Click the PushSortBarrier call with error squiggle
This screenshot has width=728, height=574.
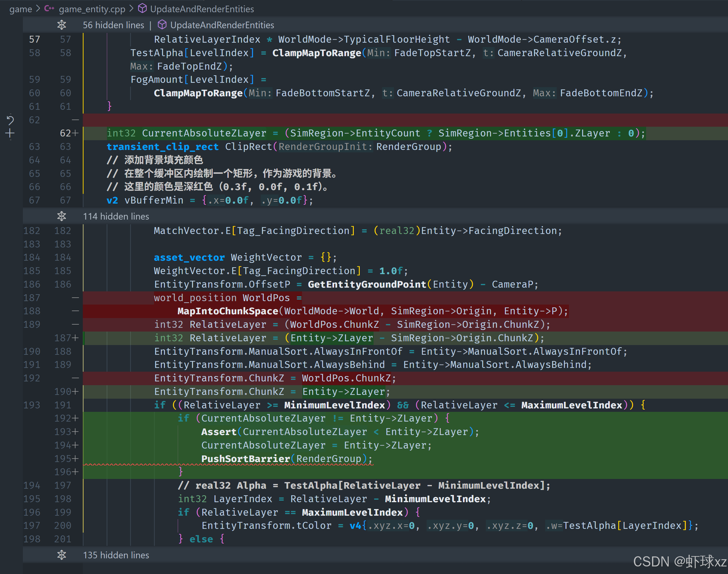point(245,459)
